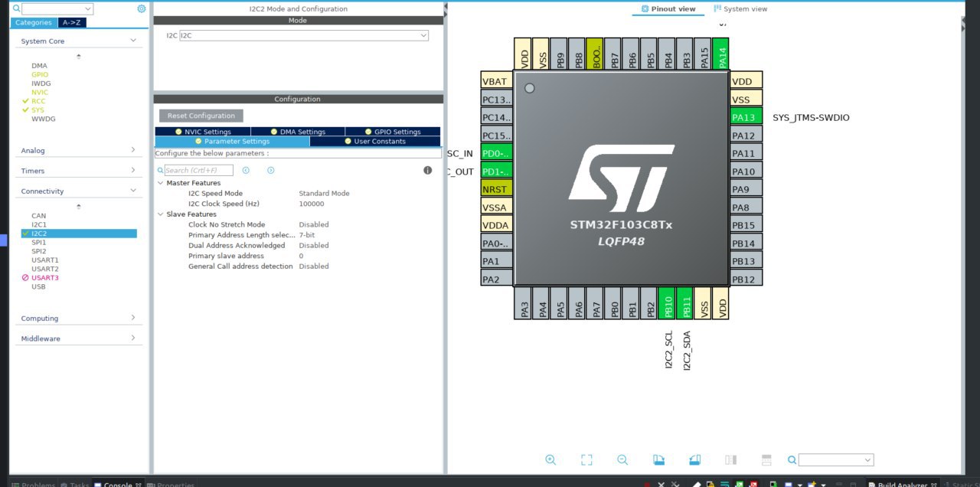
Task: Select pin PA0 on the chip
Action: coord(496,243)
